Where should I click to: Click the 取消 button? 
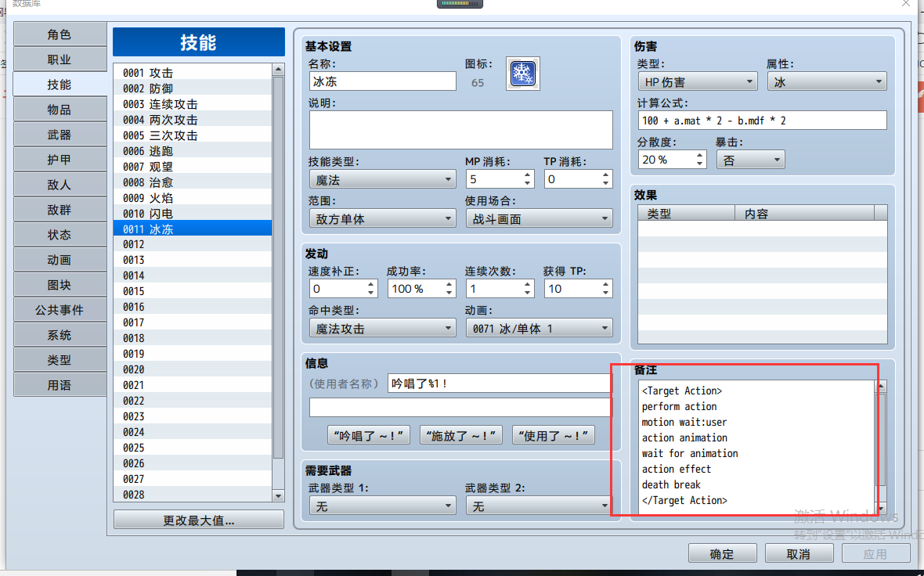click(799, 553)
